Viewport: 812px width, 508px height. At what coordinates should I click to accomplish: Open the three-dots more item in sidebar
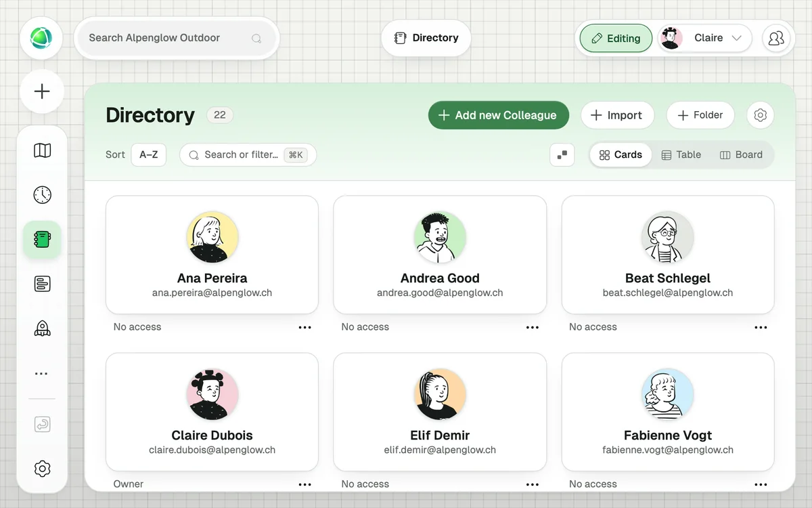[x=42, y=374]
